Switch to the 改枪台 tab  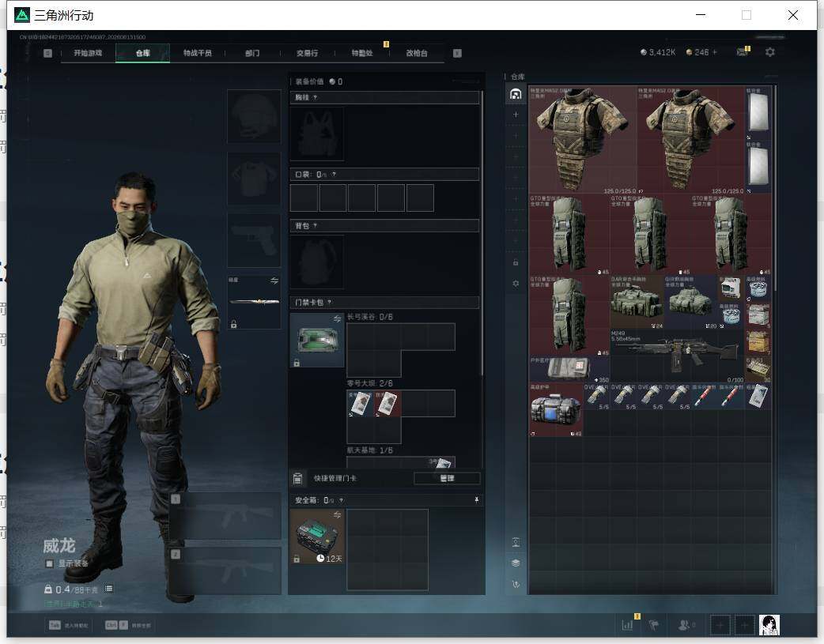(417, 53)
